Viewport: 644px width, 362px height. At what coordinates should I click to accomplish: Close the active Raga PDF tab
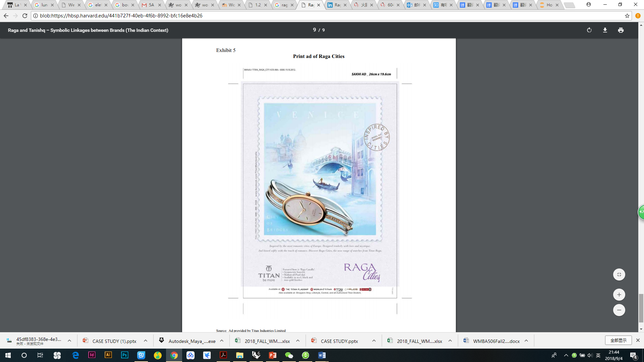(319, 5)
